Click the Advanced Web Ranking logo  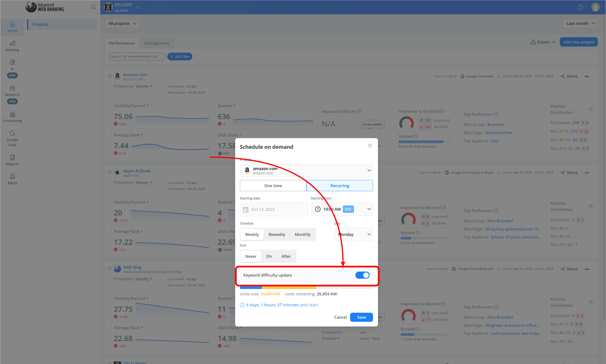(x=45, y=7)
